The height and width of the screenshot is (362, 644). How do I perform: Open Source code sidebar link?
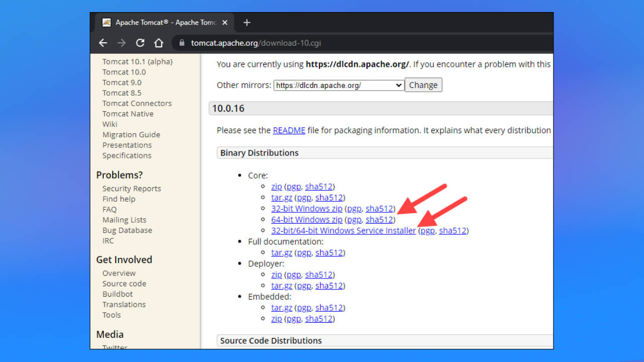pyautogui.click(x=124, y=284)
